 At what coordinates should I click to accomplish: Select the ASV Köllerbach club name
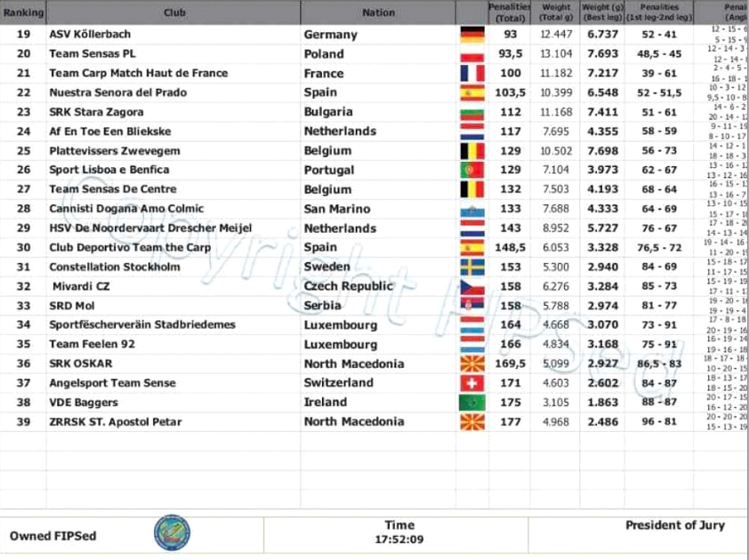pos(90,35)
